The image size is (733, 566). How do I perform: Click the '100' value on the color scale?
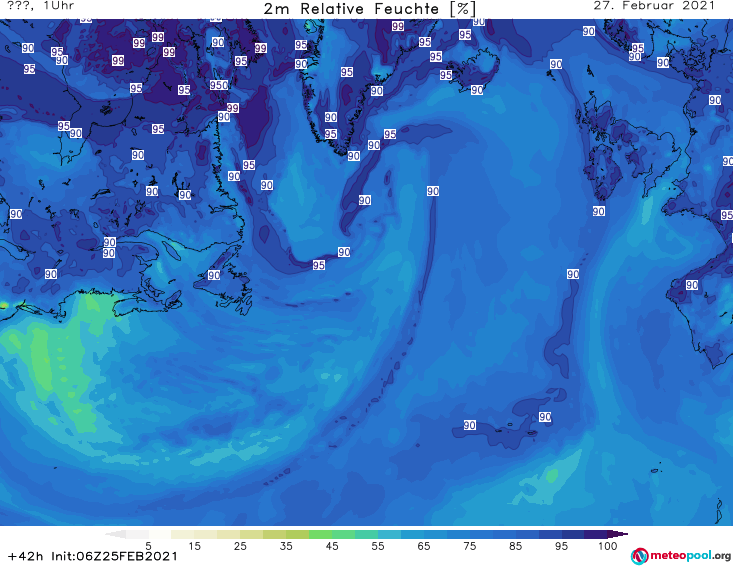tap(608, 546)
